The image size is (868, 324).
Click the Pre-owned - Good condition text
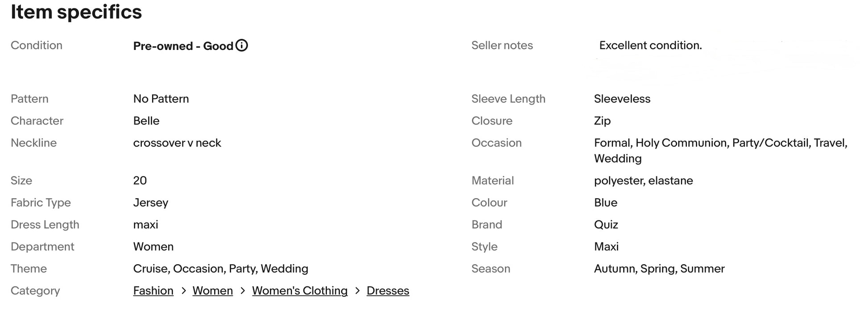[183, 46]
